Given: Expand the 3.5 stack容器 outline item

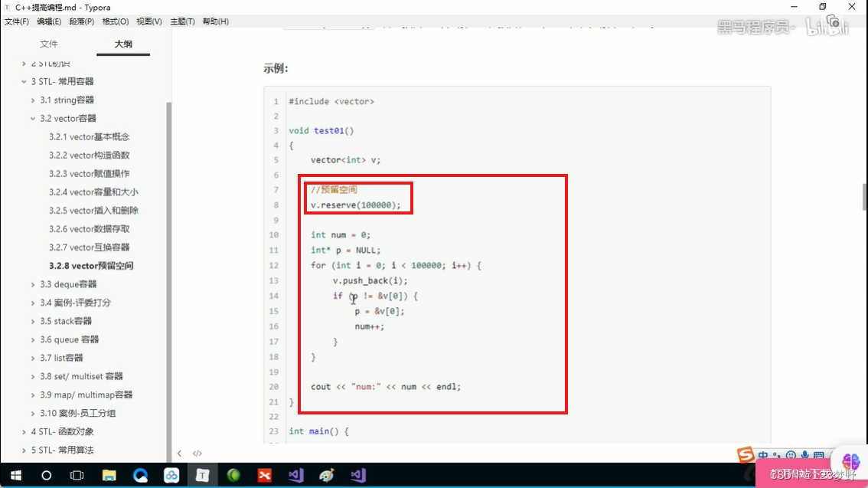Looking at the screenshot, I should [x=33, y=321].
